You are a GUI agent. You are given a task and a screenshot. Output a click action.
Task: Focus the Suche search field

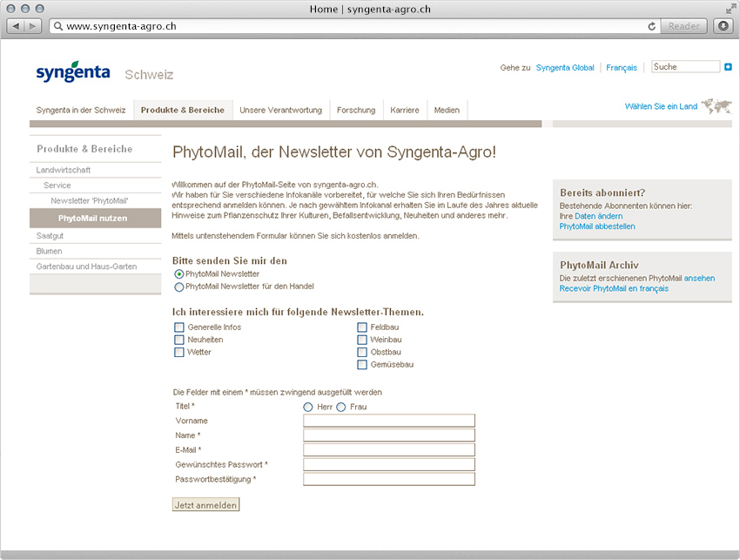[x=686, y=66]
